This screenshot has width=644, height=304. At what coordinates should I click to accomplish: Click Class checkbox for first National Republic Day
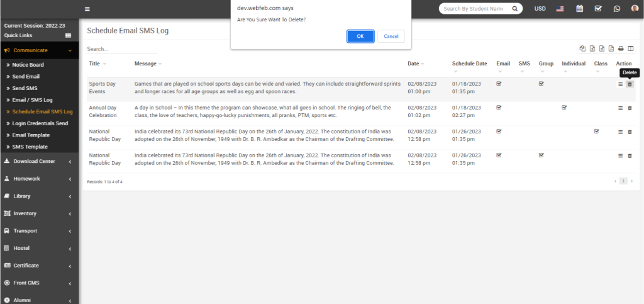[x=596, y=131]
